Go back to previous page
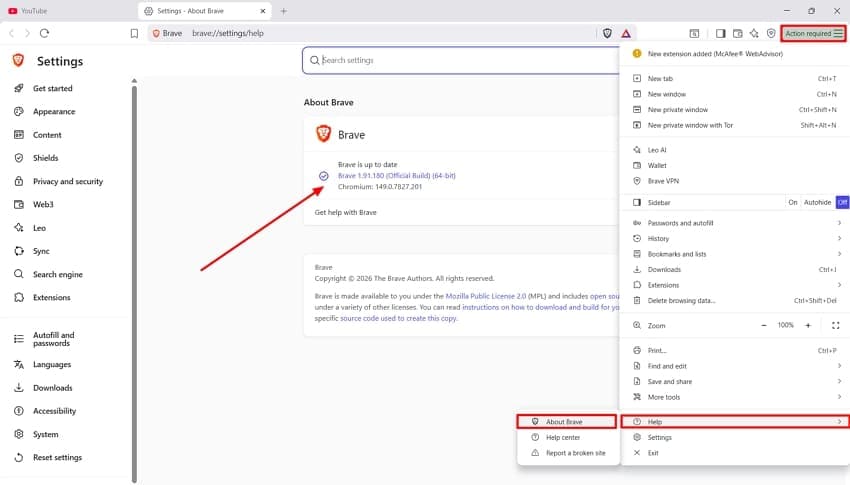Viewport: 850px width, 485px height. click(11, 34)
